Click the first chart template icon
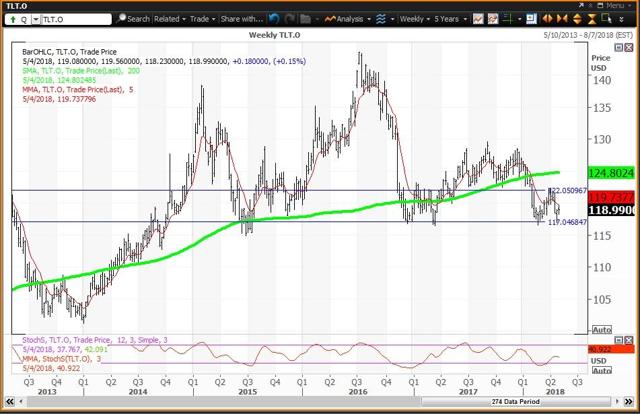This screenshot has height=414, width=640. [478, 19]
